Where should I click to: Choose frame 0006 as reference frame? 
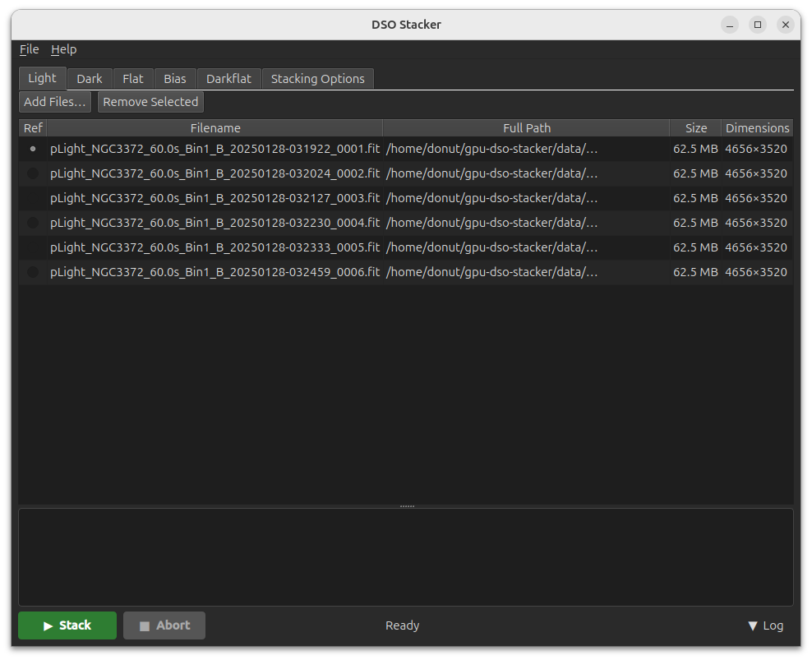point(33,272)
